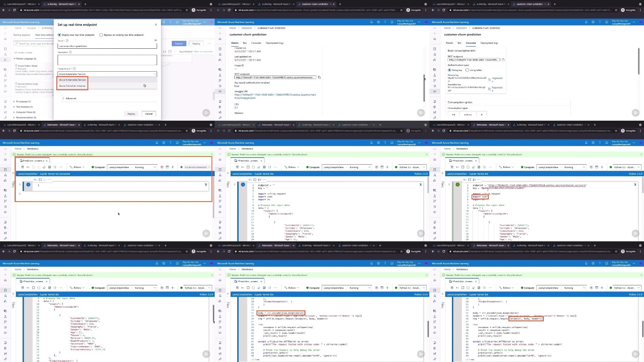This screenshot has height=362, width=644.
Task: Open hamburger notebook menu in kernel-not-connected notebook
Action: [23, 167]
